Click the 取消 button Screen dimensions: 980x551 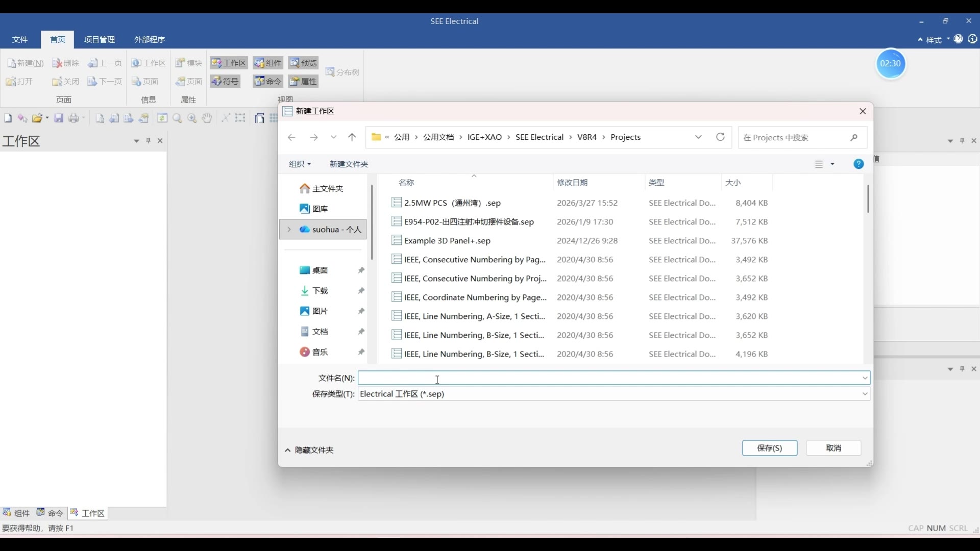(x=834, y=448)
